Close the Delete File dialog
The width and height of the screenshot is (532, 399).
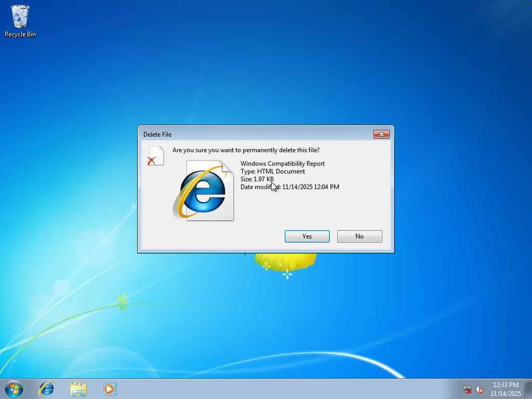(381, 135)
